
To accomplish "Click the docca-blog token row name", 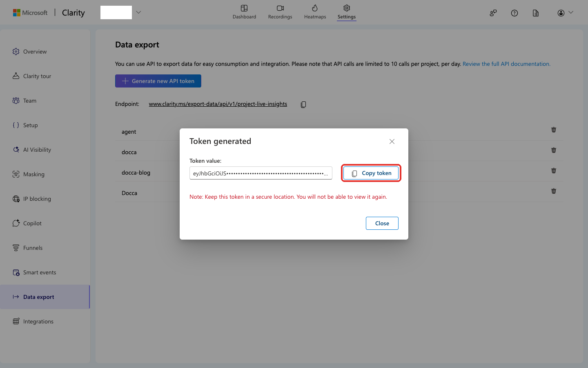I will click(x=136, y=173).
